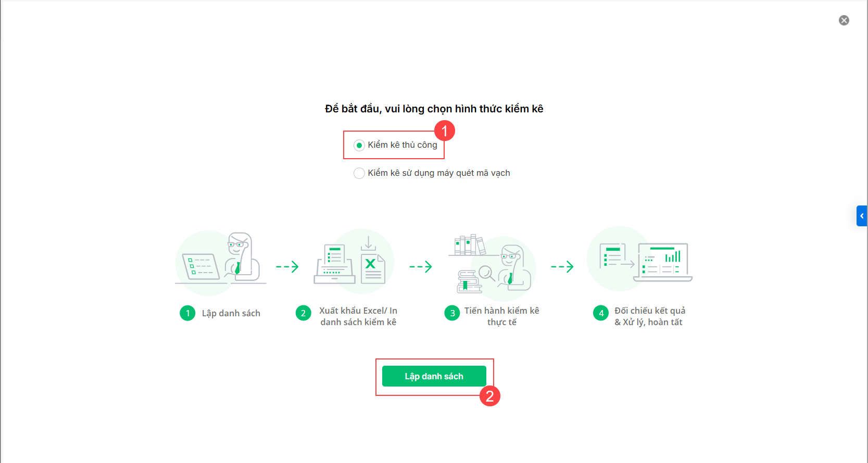This screenshot has height=463, width=868.
Task: Click the red annotation marker numbered 2
Action: [489, 396]
